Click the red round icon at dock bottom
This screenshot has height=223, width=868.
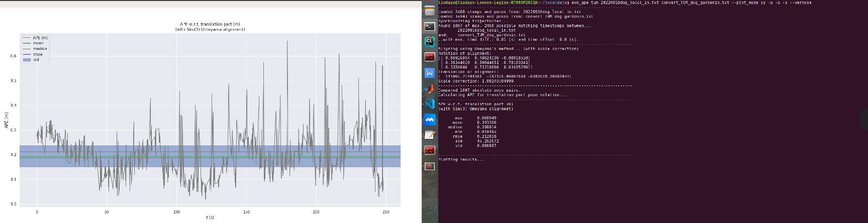tap(430, 166)
